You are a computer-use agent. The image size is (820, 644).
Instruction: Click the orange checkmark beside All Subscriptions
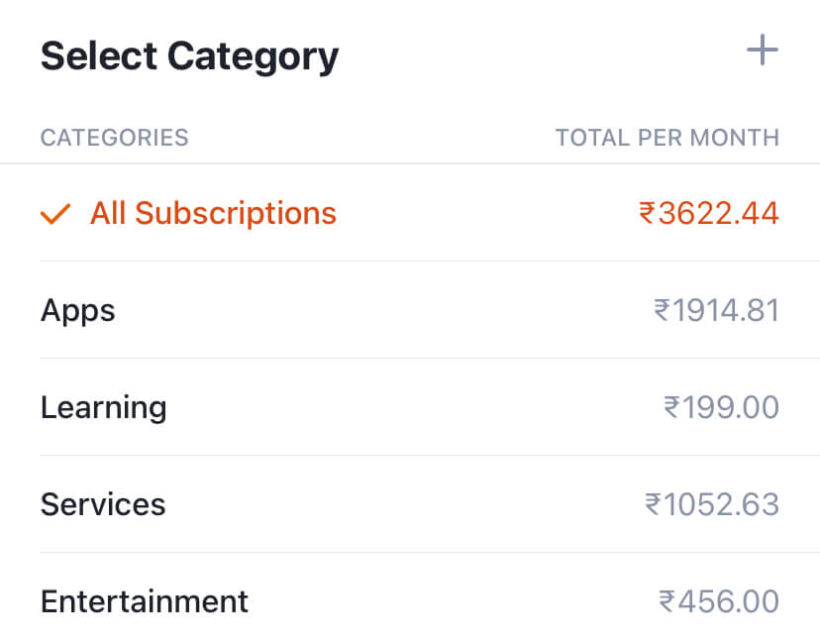[54, 213]
